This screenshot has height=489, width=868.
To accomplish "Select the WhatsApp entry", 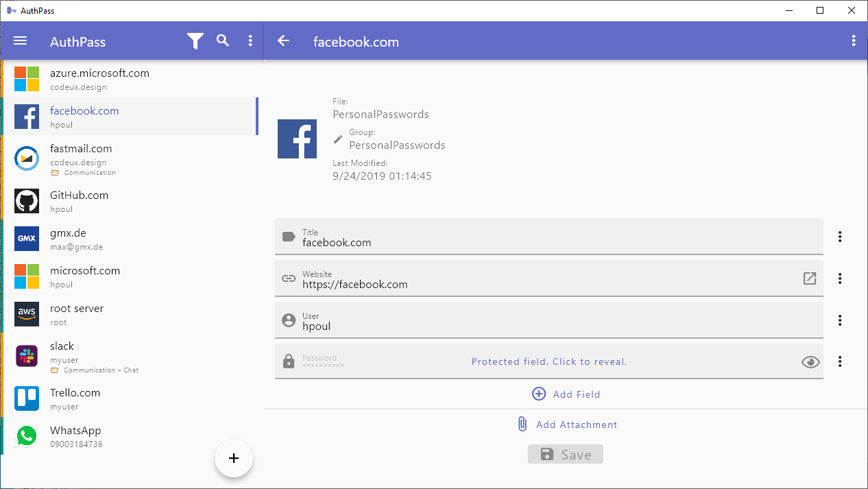I will point(130,436).
